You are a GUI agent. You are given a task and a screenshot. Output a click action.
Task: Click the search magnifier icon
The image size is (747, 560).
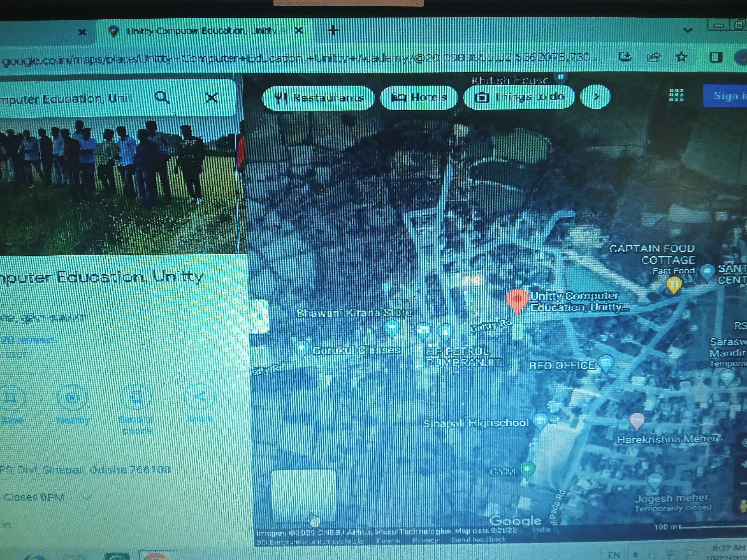(162, 98)
